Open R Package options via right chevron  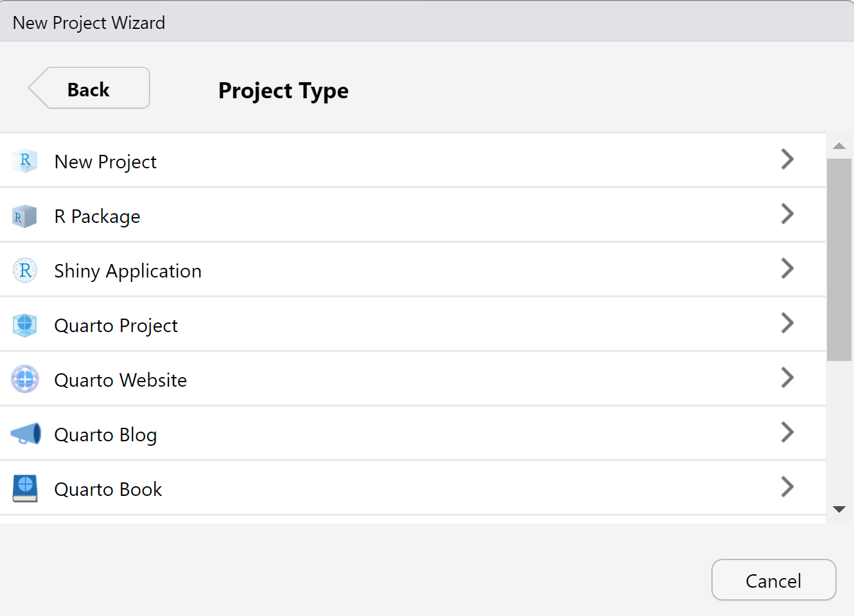click(x=787, y=214)
